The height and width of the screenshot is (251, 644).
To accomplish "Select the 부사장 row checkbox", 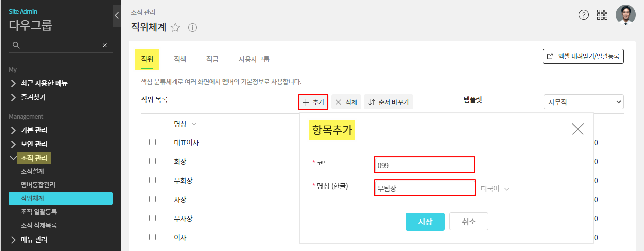I will point(153,218).
